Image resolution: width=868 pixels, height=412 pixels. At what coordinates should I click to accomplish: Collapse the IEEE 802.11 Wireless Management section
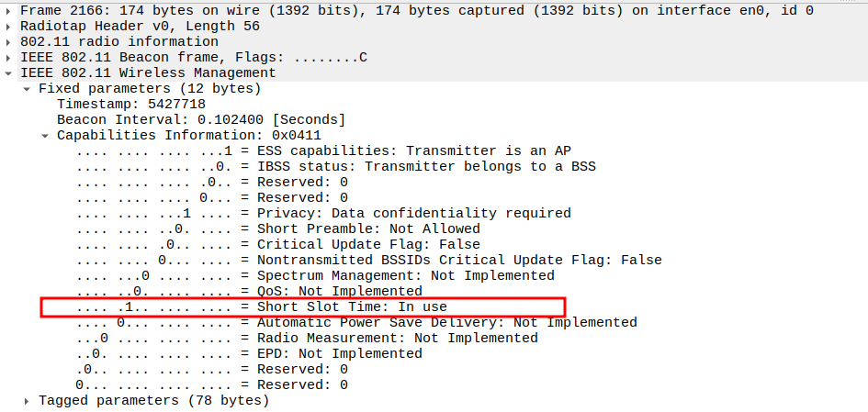point(9,72)
